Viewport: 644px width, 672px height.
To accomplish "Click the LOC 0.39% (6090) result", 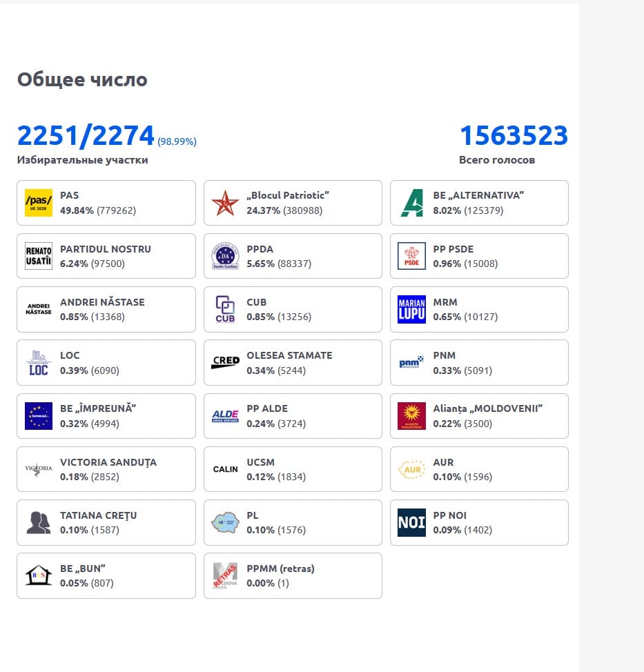I will tap(90, 370).
